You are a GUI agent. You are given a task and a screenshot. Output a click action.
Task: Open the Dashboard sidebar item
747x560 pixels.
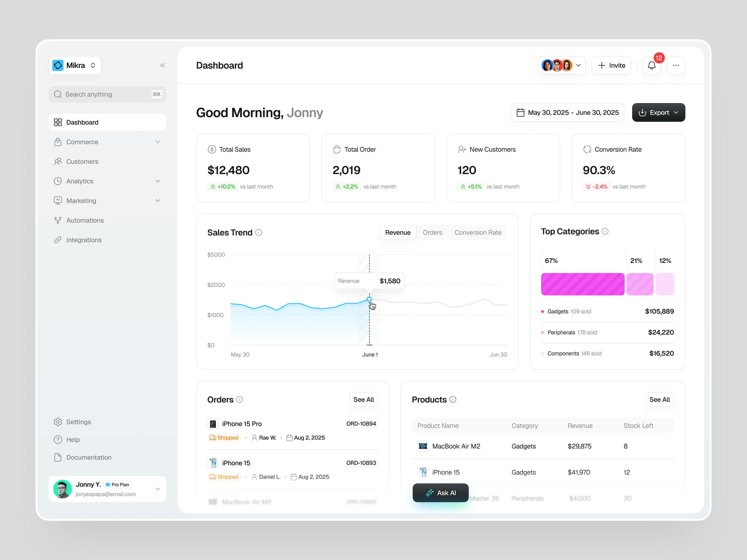(x=82, y=122)
